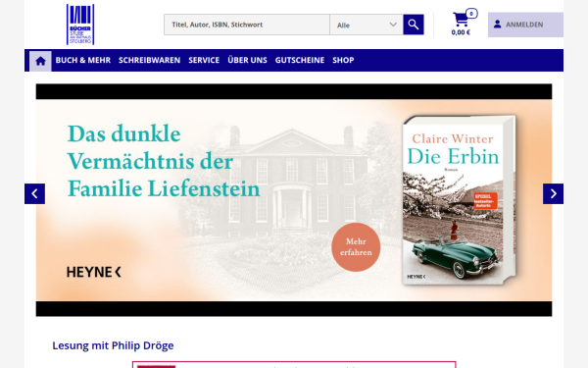588x368 pixels.
Task: Advance to the next banner slide
Action: pyautogui.click(x=553, y=193)
